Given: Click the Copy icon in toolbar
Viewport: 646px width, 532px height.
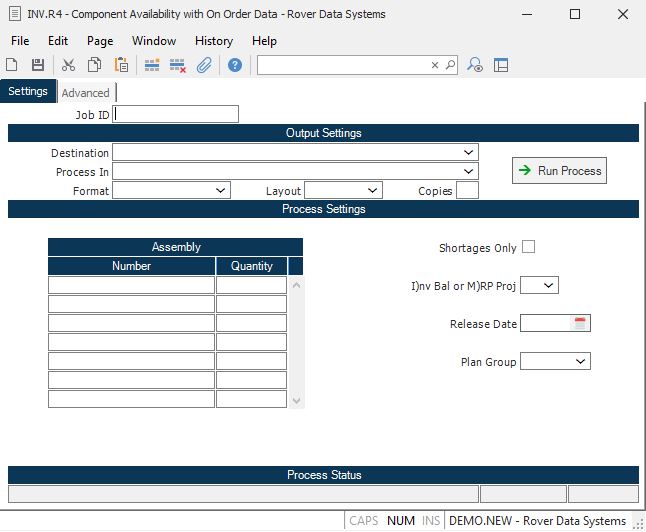Looking at the screenshot, I should coord(94,65).
